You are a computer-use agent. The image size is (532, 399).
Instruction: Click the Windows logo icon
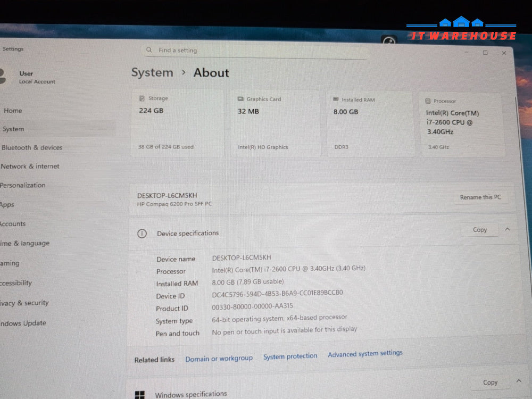(x=140, y=395)
